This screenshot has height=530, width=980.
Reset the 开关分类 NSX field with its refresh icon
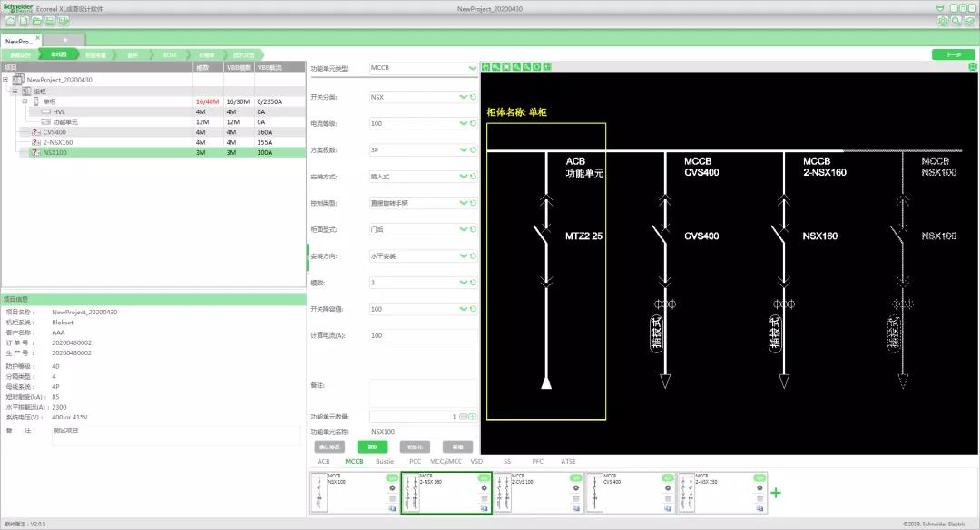pyautogui.click(x=473, y=97)
